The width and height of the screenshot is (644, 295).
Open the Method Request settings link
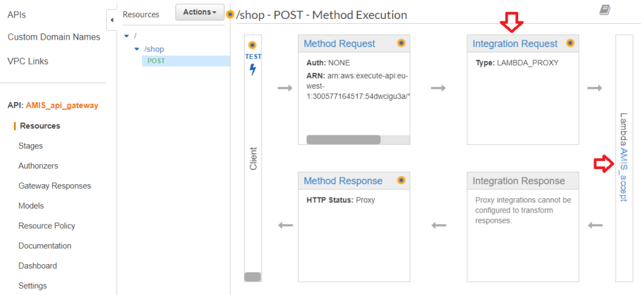[339, 44]
